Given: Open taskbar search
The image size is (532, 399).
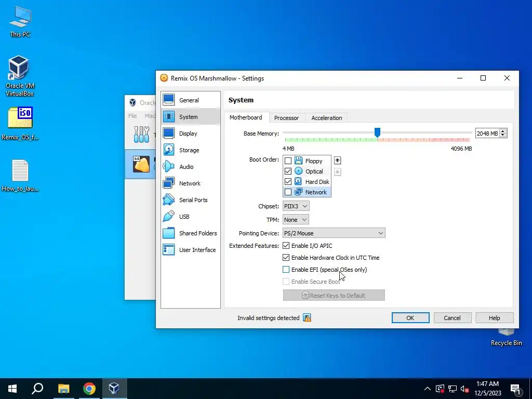Looking at the screenshot, I should (37, 389).
